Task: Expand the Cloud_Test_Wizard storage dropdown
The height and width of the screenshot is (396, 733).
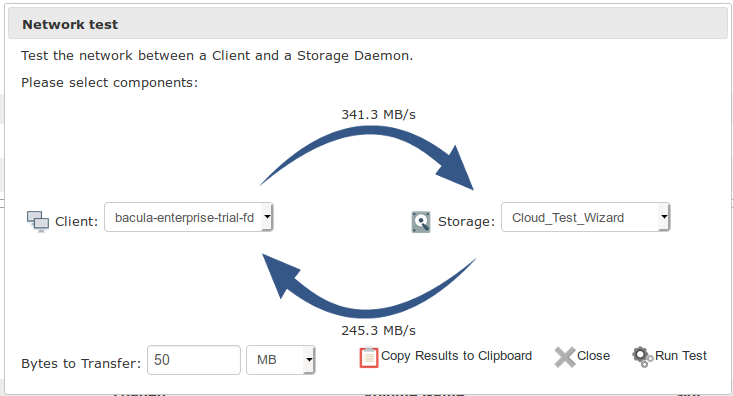Action: pos(585,217)
